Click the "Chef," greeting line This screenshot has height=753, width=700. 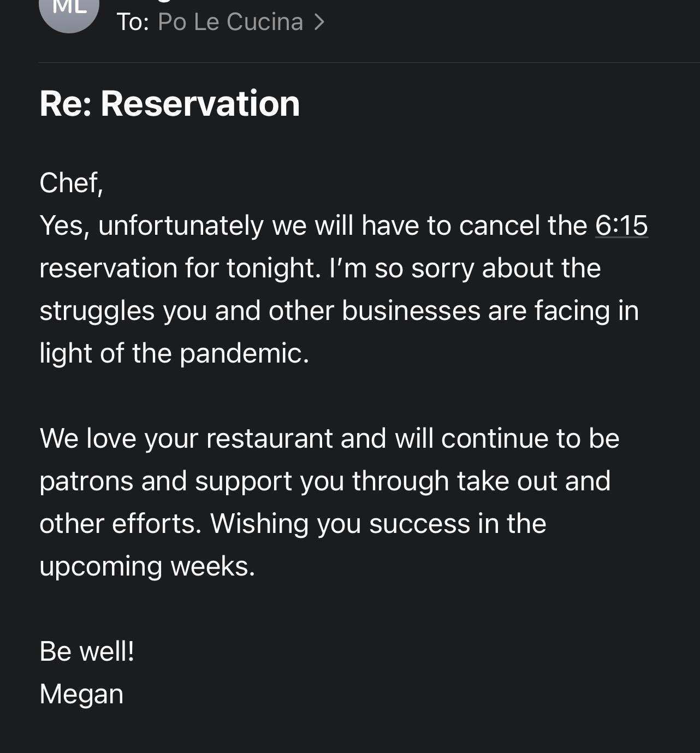pos(72,183)
